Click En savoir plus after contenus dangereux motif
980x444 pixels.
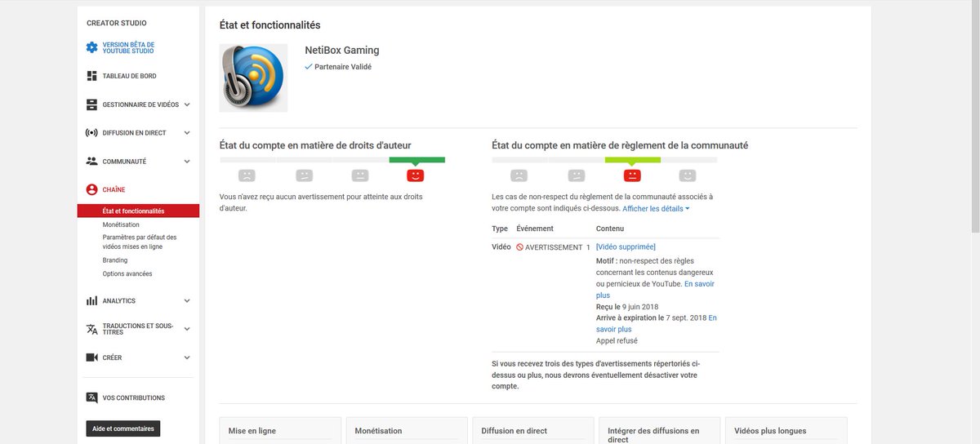[x=654, y=289]
